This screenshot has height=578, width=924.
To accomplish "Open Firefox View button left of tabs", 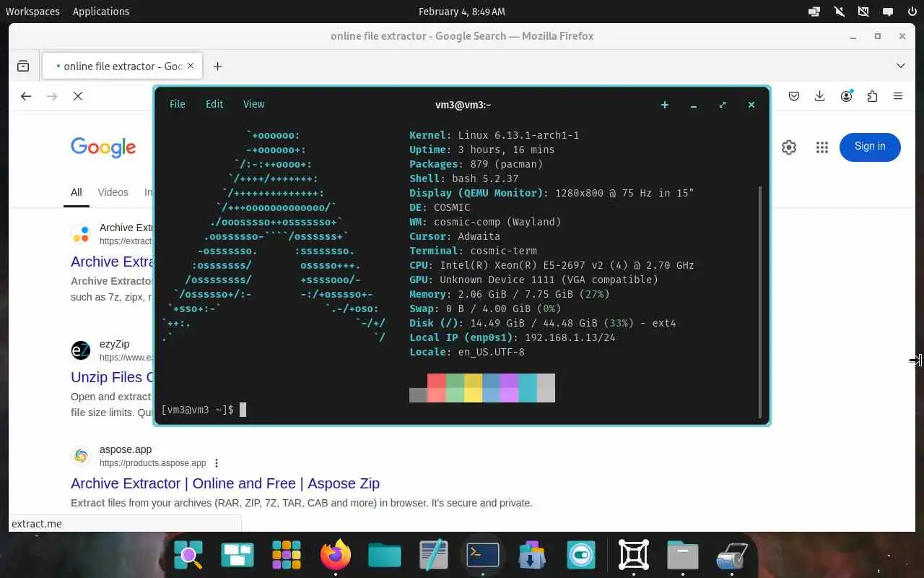I will (x=23, y=66).
